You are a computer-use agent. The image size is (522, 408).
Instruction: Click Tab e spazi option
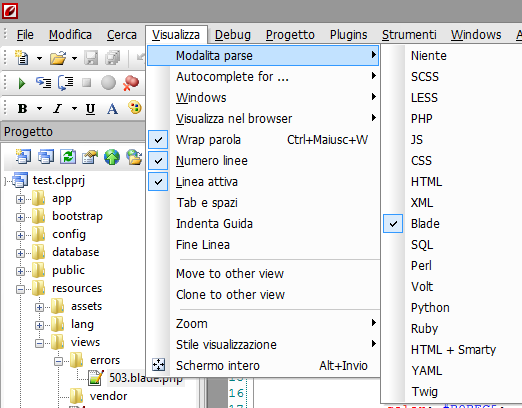click(x=263, y=203)
